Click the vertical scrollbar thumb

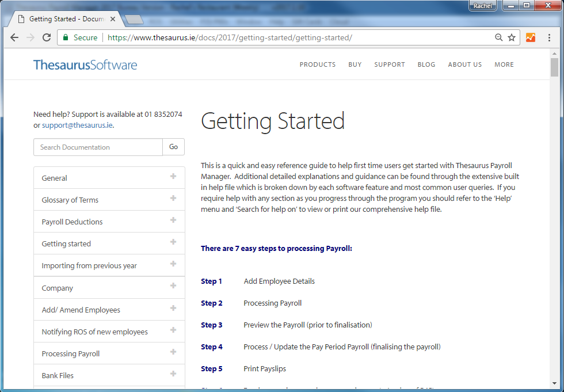click(554, 67)
